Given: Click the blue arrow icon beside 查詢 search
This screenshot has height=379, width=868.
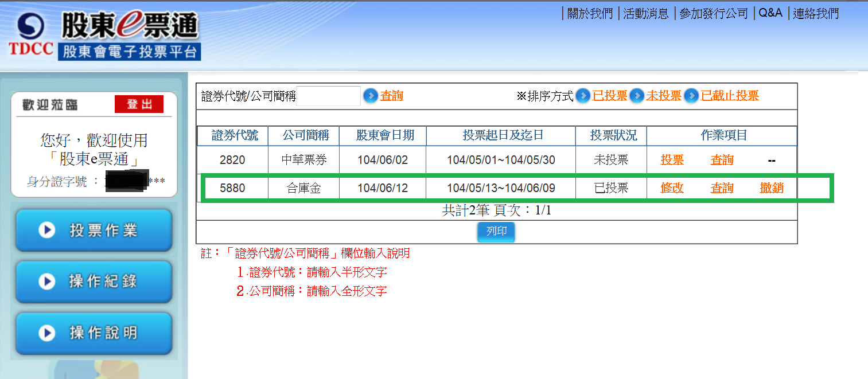Looking at the screenshot, I should (371, 96).
